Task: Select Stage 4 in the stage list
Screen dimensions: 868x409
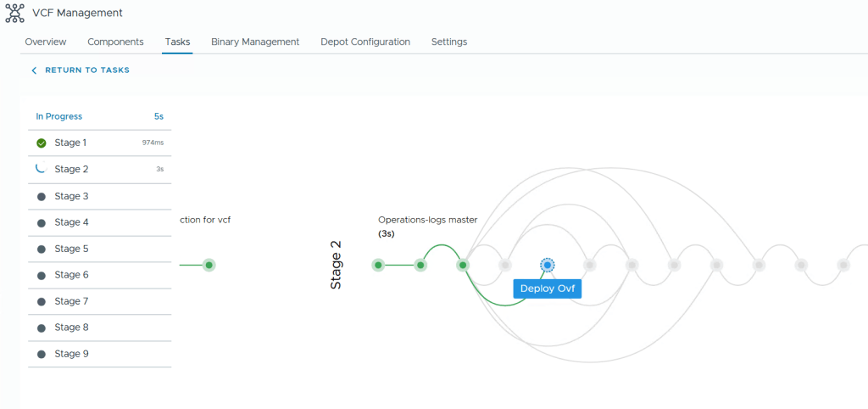Action: [x=71, y=222]
